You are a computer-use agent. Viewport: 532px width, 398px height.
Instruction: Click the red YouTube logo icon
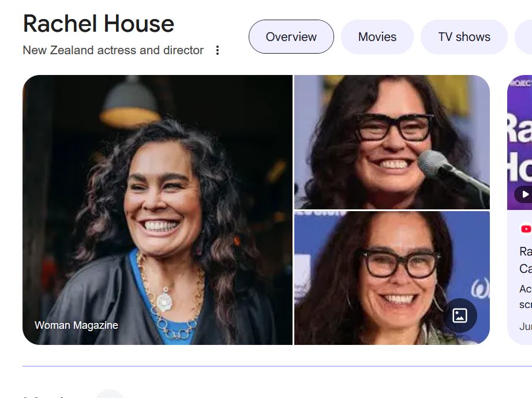pos(526,229)
